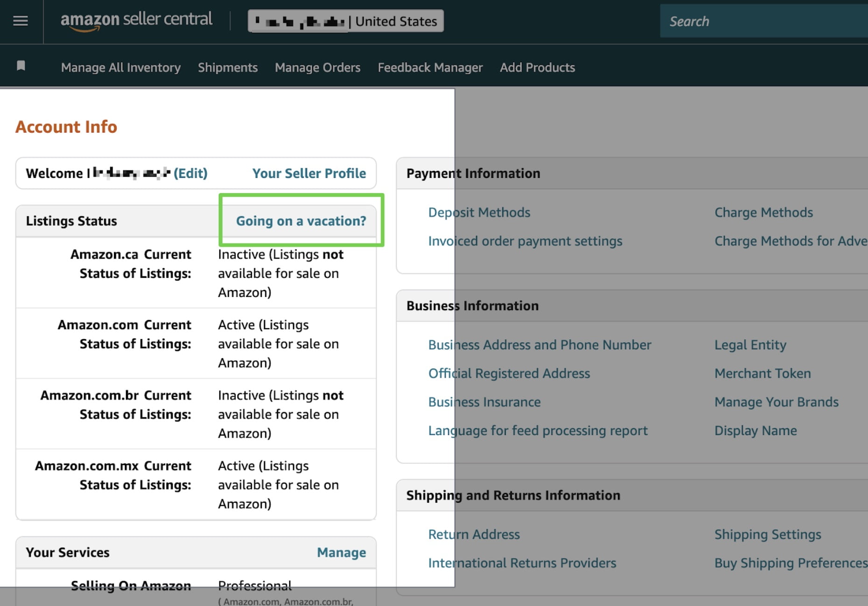The image size is (868, 606).
Task: Click Amazon.com.mx Current Status of Listings label
Action: coord(113,475)
